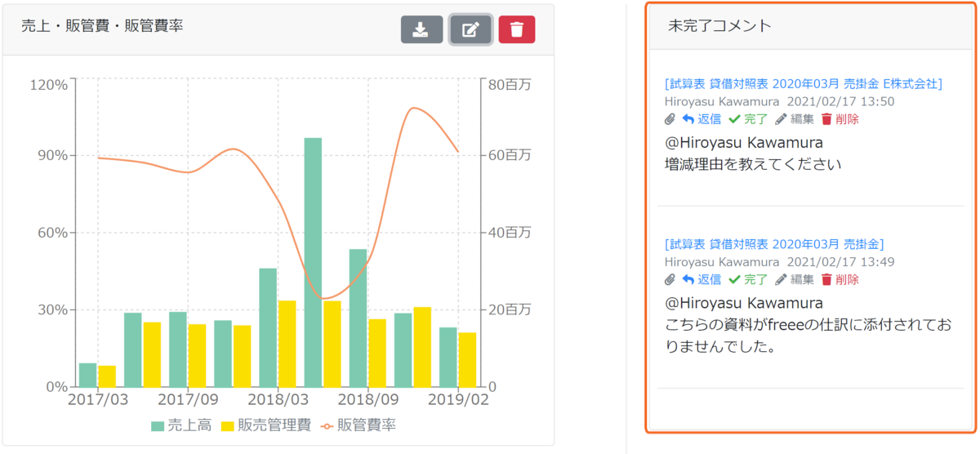Open attachment clip icon on the 13:49 comment
Screen dimensions: 980x454
(x=670, y=279)
